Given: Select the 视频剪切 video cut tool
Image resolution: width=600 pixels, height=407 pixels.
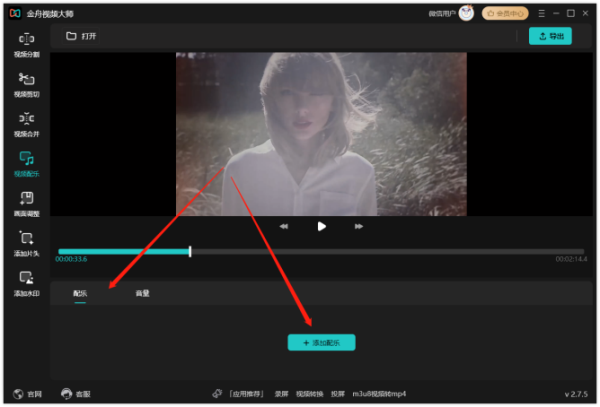Looking at the screenshot, I should click(26, 85).
